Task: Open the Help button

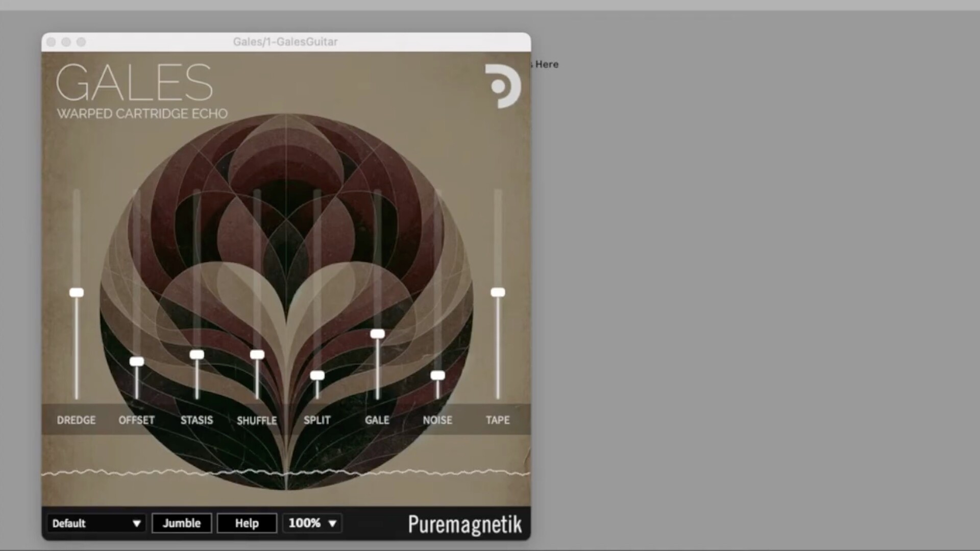Action: click(x=247, y=523)
